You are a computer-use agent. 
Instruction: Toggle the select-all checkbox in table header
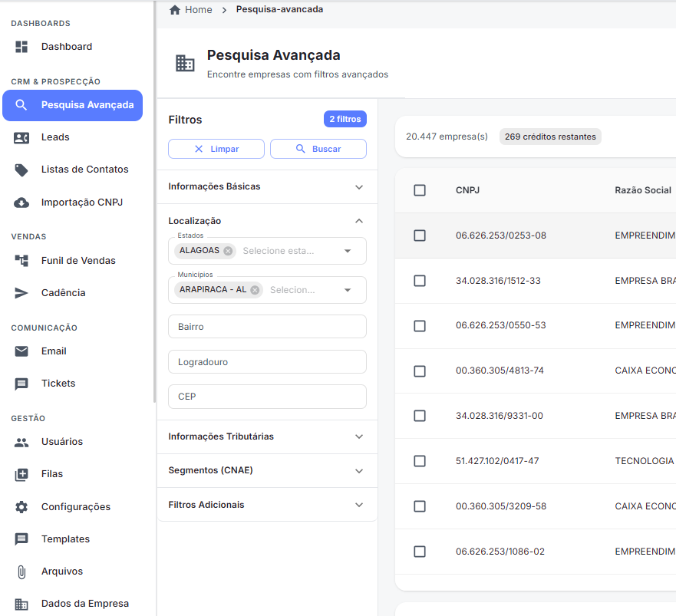420,190
